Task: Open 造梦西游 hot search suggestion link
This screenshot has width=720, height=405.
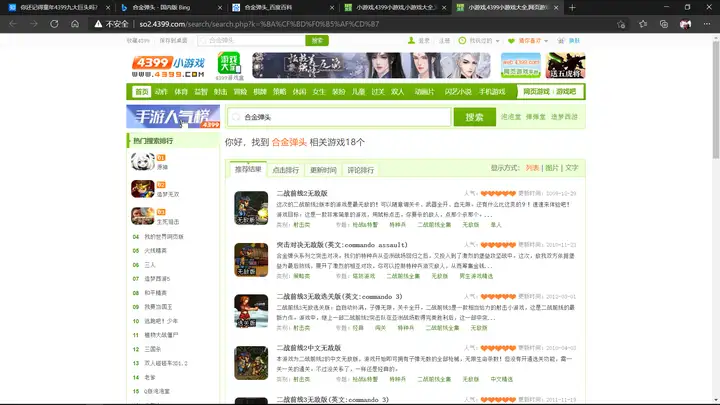Action: (x=564, y=117)
